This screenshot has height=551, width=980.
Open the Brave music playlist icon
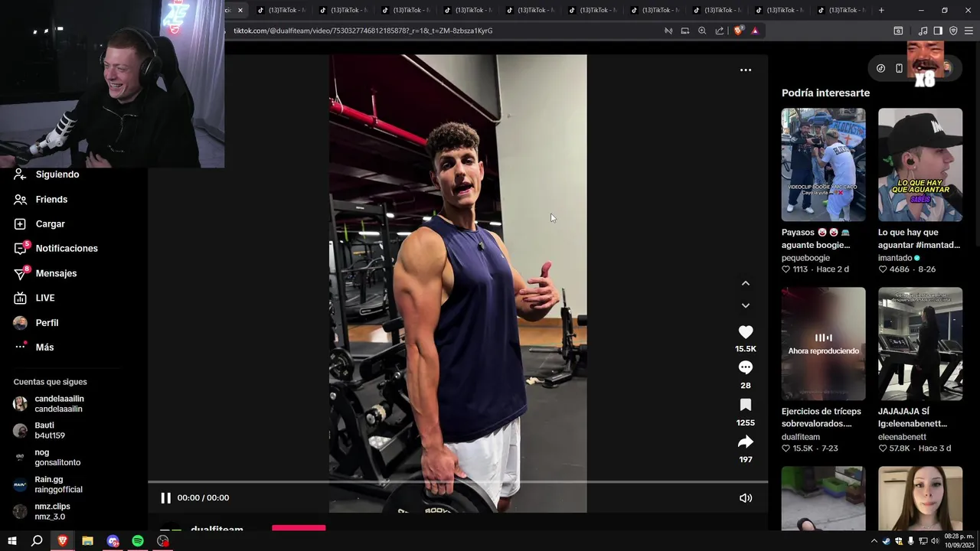pyautogui.click(x=923, y=31)
